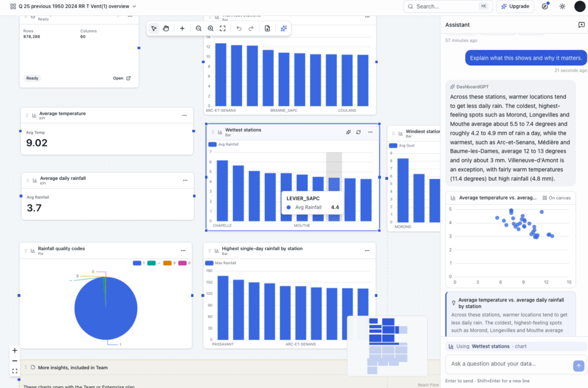Click the canvas minimap thumbnail
The width and height of the screenshot is (588, 388).
pos(388,346)
